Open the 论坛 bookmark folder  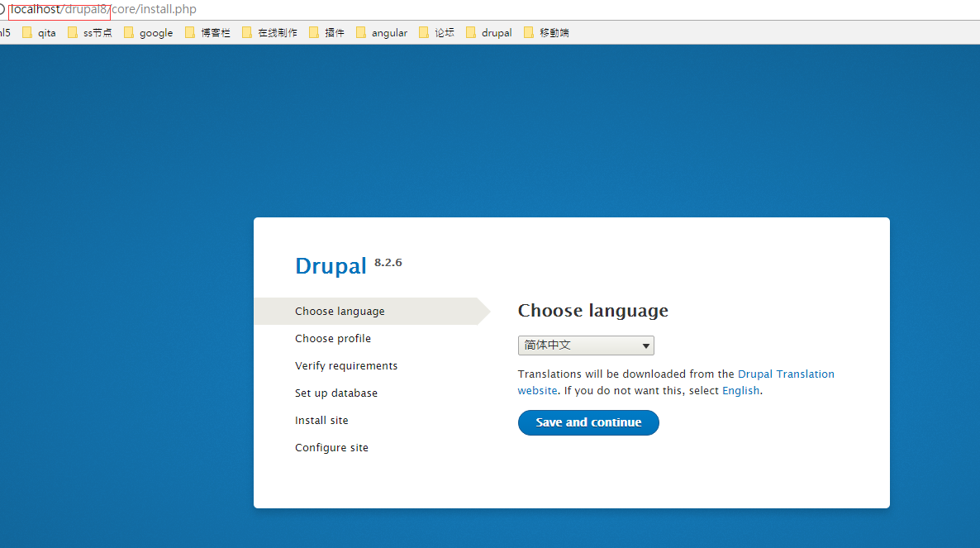pyautogui.click(x=437, y=32)
